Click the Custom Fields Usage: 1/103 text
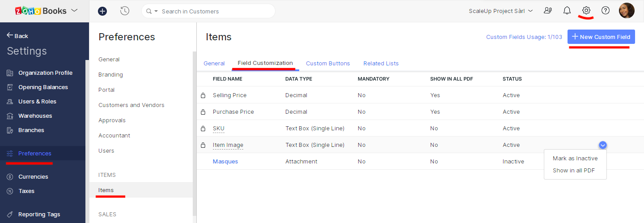 point(524,37)
